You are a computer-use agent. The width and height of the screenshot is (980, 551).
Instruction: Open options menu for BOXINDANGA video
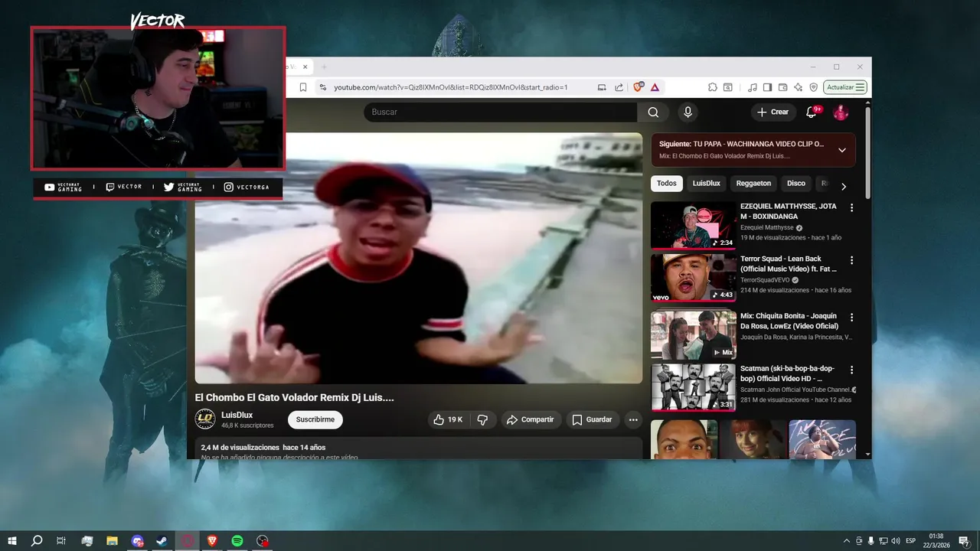click(x=851, y=207)
